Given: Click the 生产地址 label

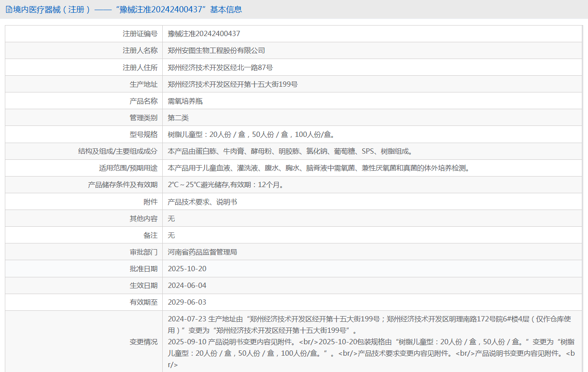Looking at the screenshot, I should [x=143, y=84].
